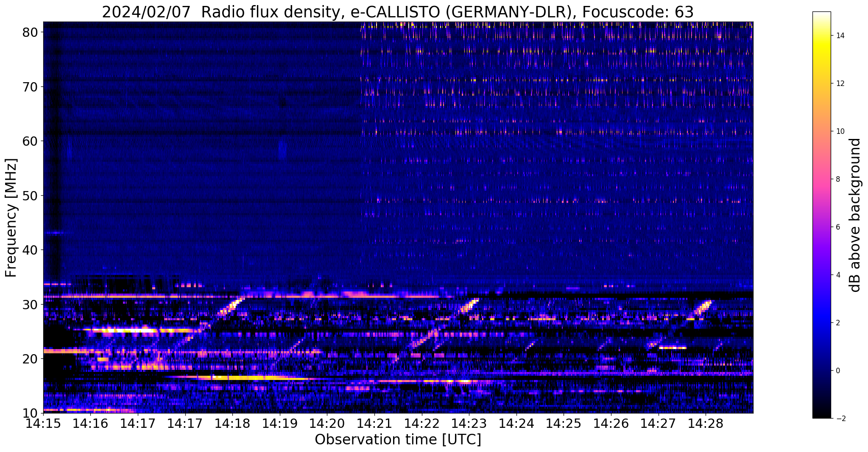868x452 pixels.
Task: Click the 'Frequency [MHz]' y-axis label
Action: pyautogui.click(x=11, y=218)
